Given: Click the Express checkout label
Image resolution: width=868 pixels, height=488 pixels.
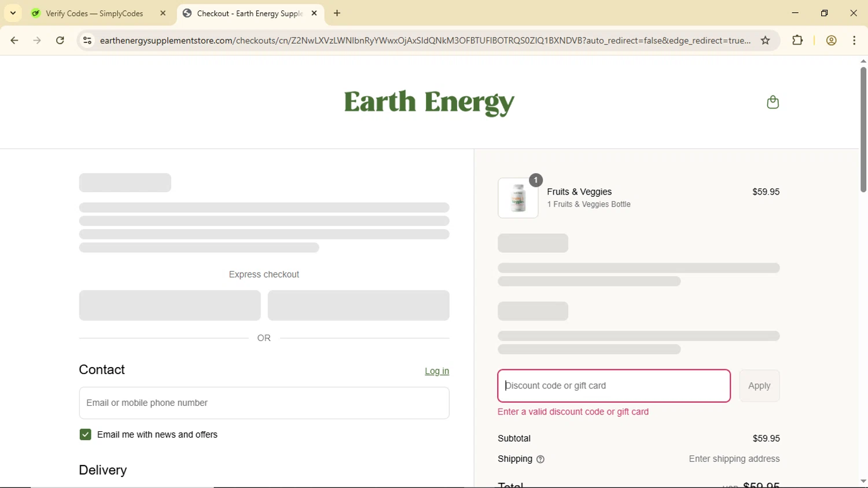Looking at the screenshot, I should (x=264, y=274).
